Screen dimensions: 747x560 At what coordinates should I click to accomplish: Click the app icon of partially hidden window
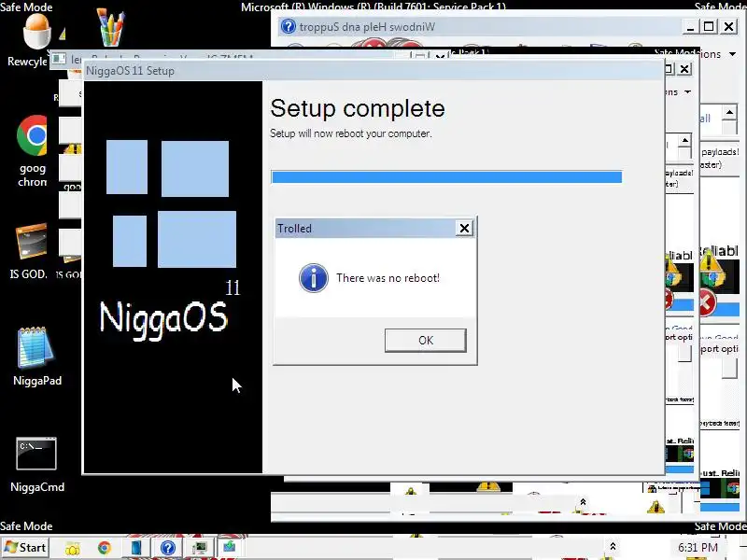pos(59,59)
